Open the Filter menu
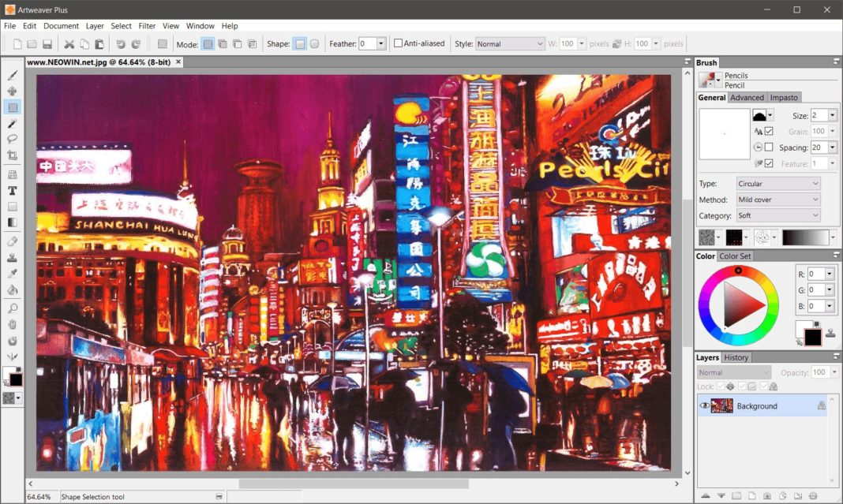 (x=147, y=25)
